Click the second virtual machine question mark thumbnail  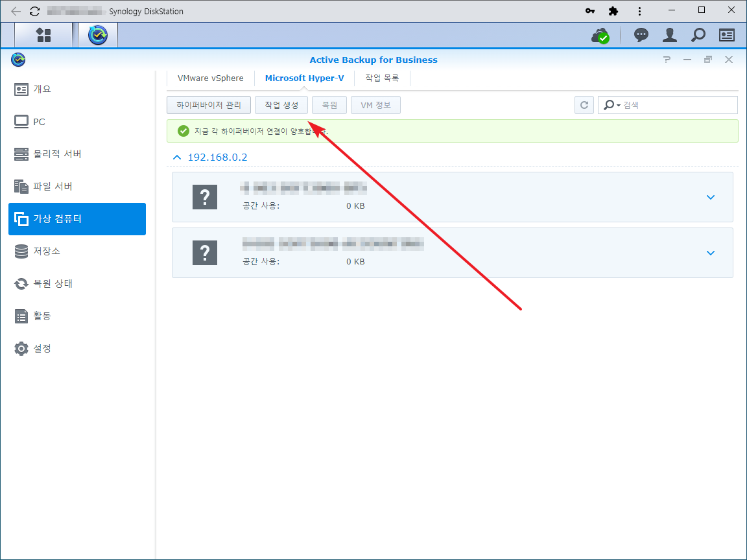pyautogui.click(x=205, y=253)
